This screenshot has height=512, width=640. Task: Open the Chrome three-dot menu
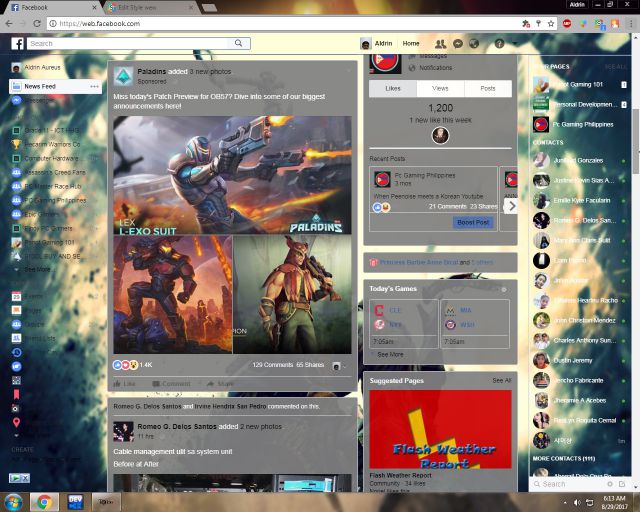pos(632,24)
